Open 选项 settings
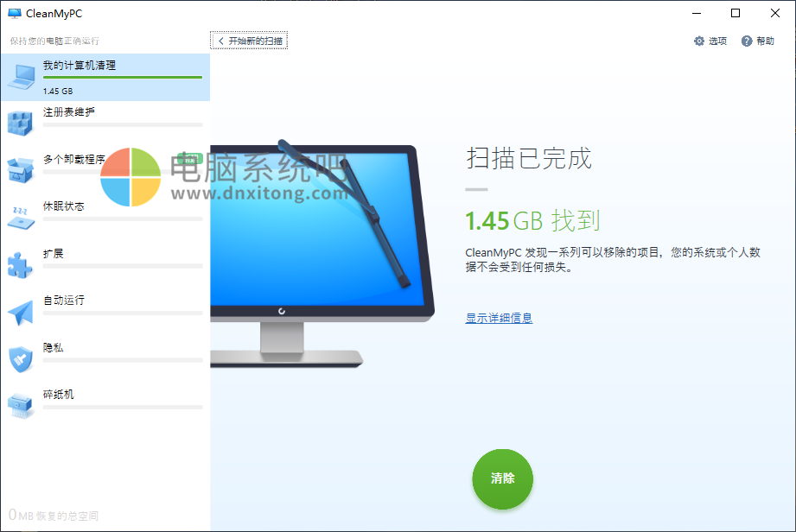 click(x=710, y=41)
